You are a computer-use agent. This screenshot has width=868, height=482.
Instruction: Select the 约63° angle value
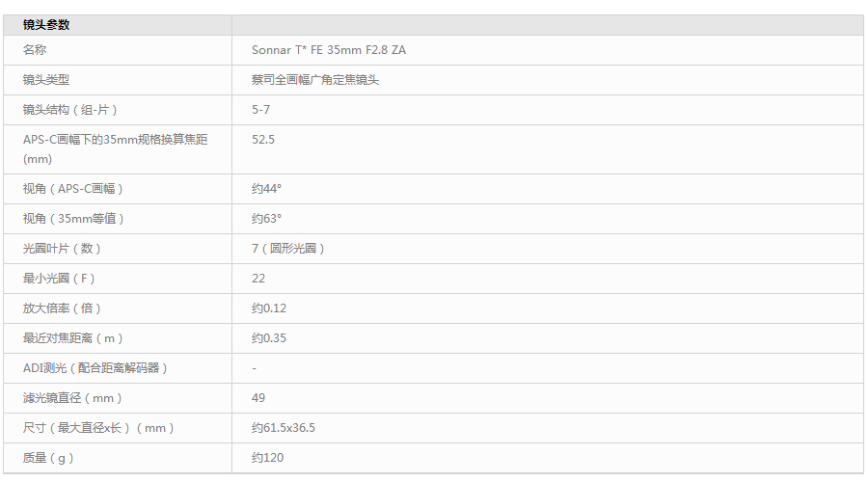click(266, 219)
